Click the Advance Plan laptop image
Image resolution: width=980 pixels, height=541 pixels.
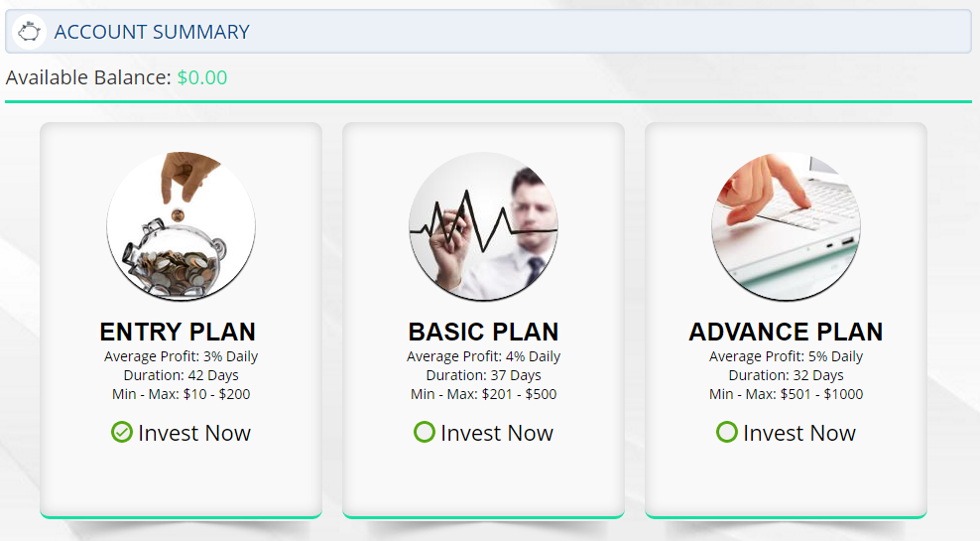click(786, 226)
